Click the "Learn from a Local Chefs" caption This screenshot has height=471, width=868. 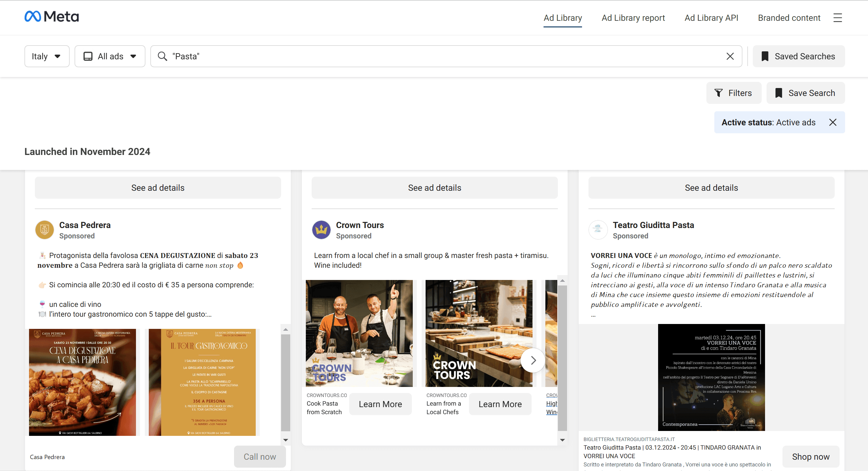coord(444,408)
